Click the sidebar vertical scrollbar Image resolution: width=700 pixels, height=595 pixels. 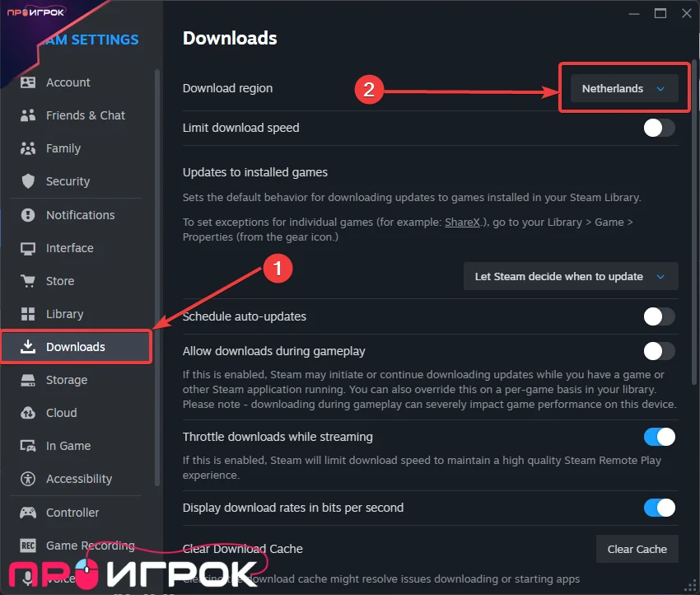click(x=157, y=280)
